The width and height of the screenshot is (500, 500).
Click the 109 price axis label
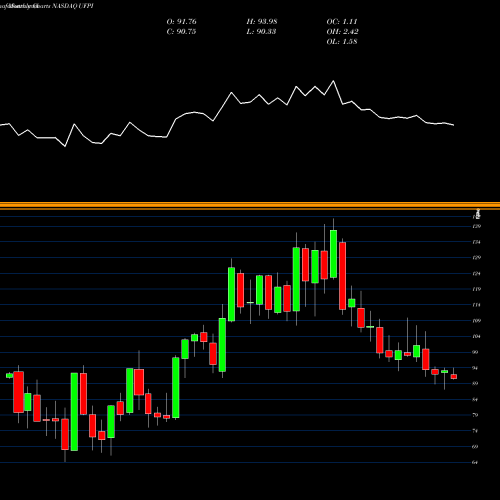tap(477, 321)
